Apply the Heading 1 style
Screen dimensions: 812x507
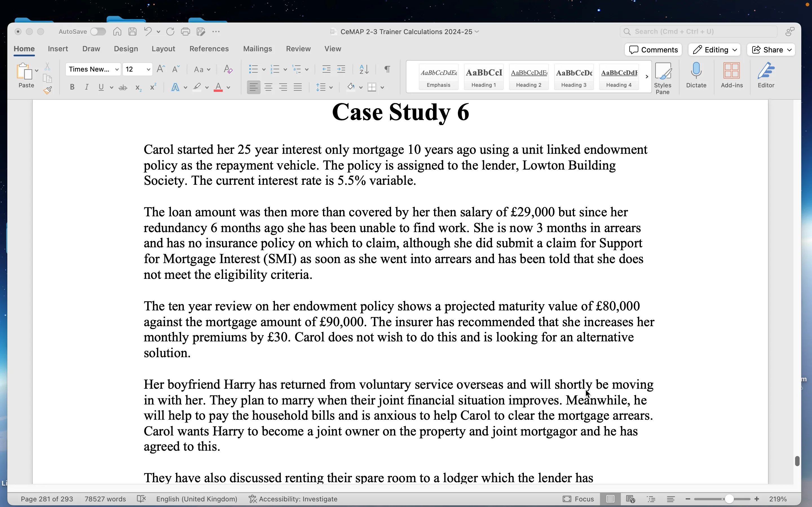[x=484, y=76]
